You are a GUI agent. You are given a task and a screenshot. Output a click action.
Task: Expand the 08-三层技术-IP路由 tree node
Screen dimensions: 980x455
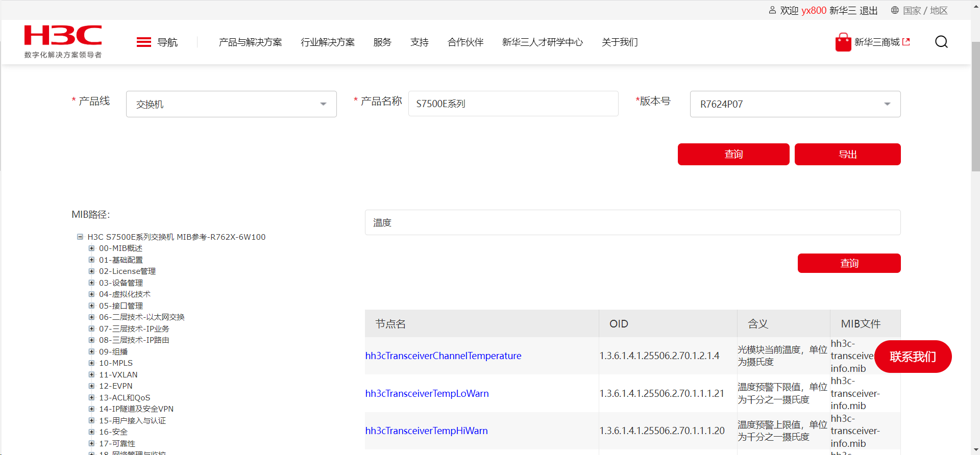click(91, 340)
